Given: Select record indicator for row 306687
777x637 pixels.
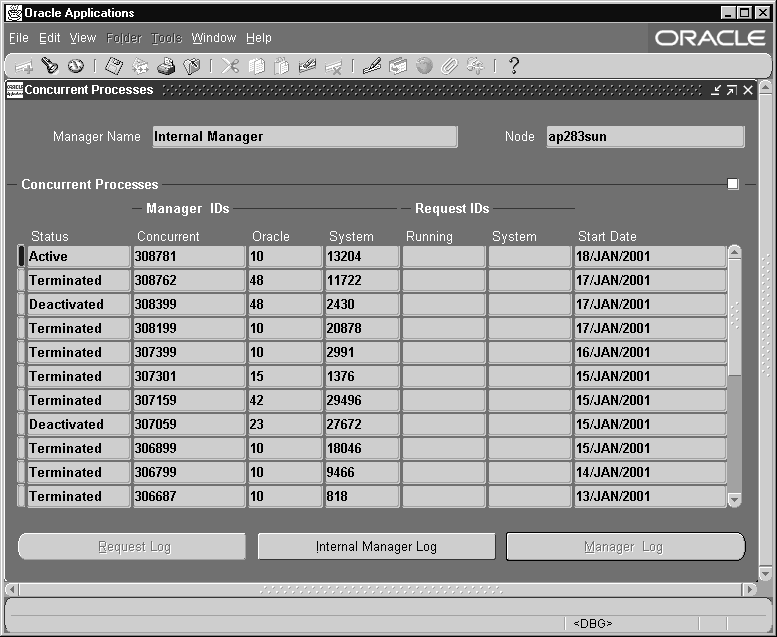Looking at the screenshot, I should pyautogui.click(x=21, y=496).
